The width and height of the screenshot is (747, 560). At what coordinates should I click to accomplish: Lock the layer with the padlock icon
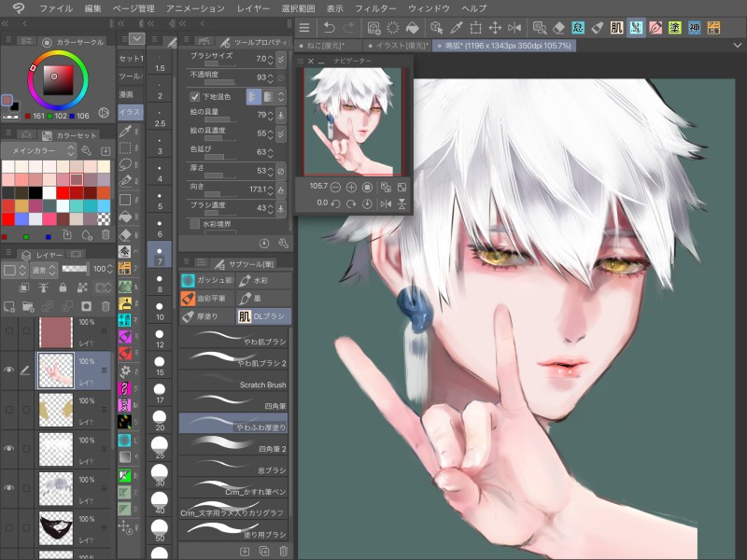[63, 287]
